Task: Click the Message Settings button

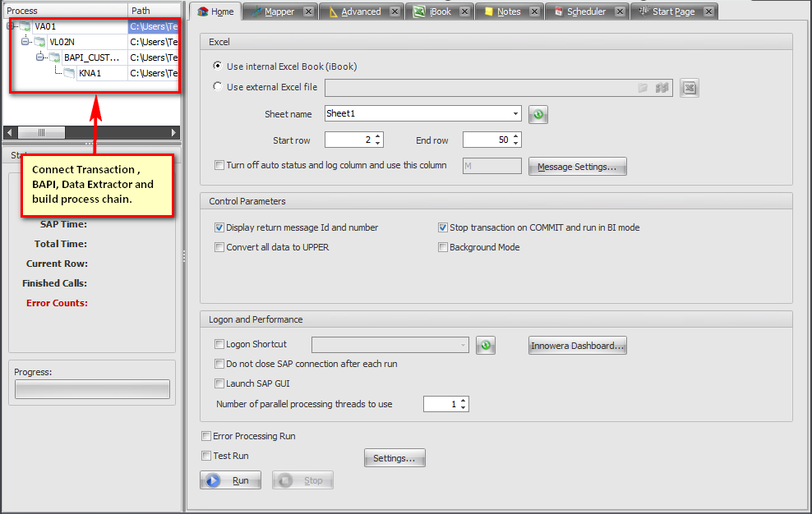Action: (577, 167)
